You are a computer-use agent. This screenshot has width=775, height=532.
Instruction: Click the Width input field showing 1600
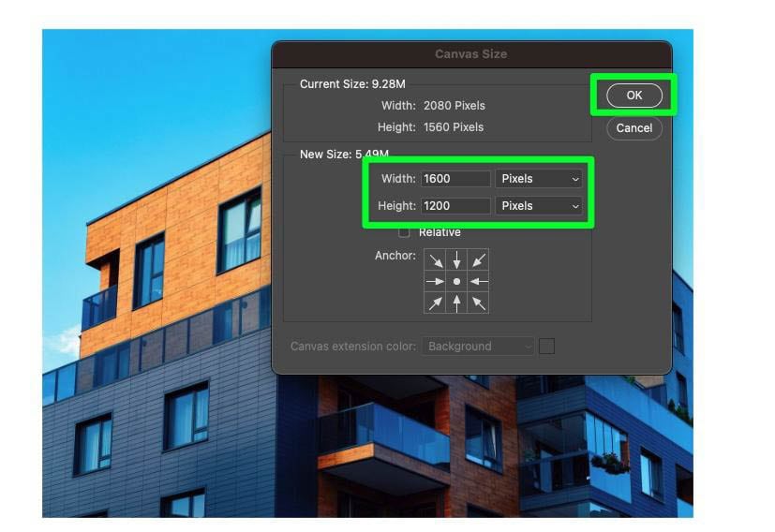[x=455, y=179]
